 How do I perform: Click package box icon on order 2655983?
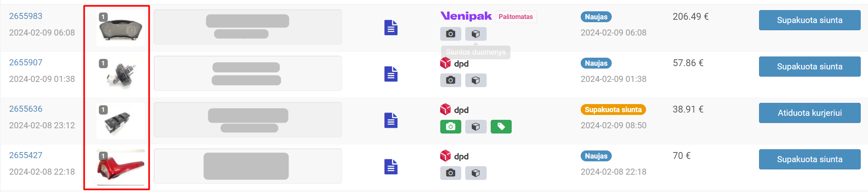tap(476, 34)
